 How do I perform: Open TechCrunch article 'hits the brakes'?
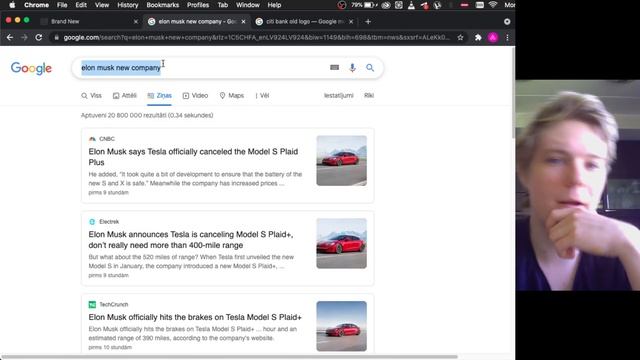pos(195,317)
